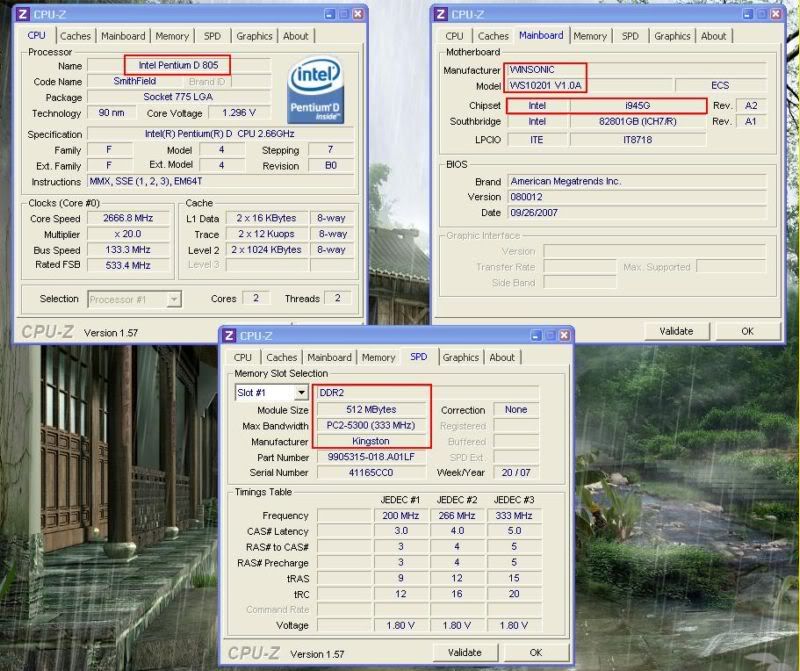
Task: Click the Model field WS10201 V1.0A
Action: pos(589,86)
